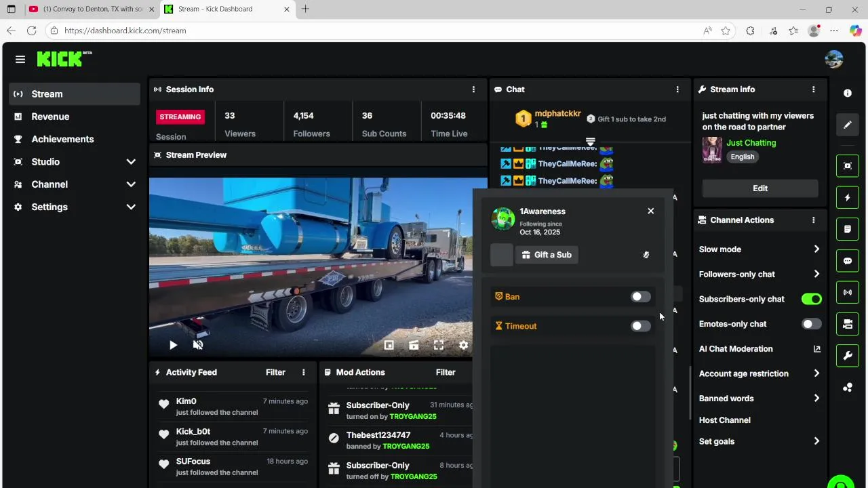Image resolution: width=868 pixels, height=488 pixels.
Task: Click the 1Awareness avatar thumbnail
Action: pos(503,219)
